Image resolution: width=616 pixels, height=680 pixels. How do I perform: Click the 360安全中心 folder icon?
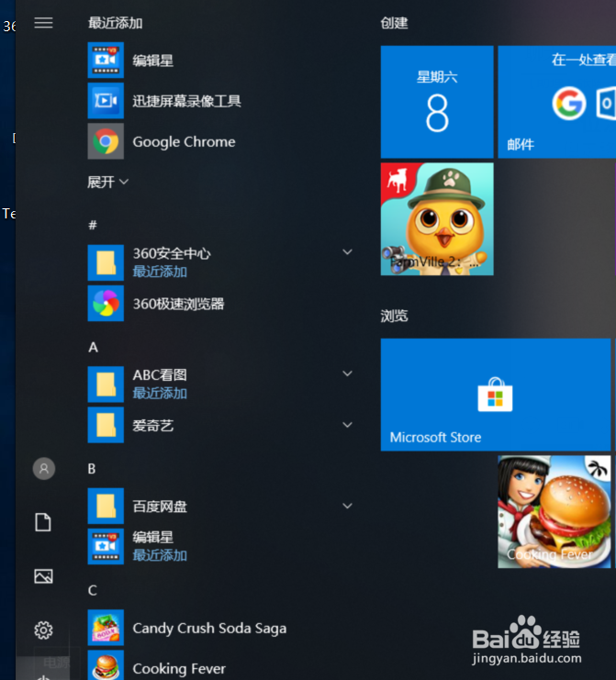tap(106, 262)
